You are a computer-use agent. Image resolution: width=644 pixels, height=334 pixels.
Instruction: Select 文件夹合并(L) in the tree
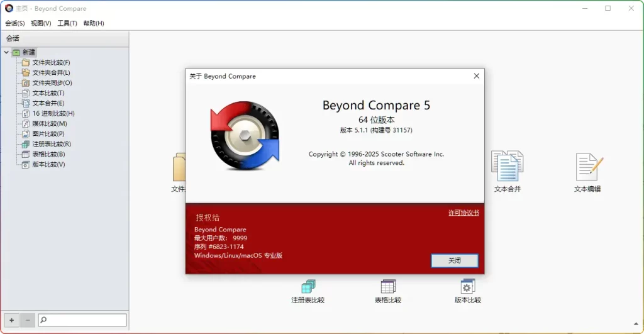(52, 73)
